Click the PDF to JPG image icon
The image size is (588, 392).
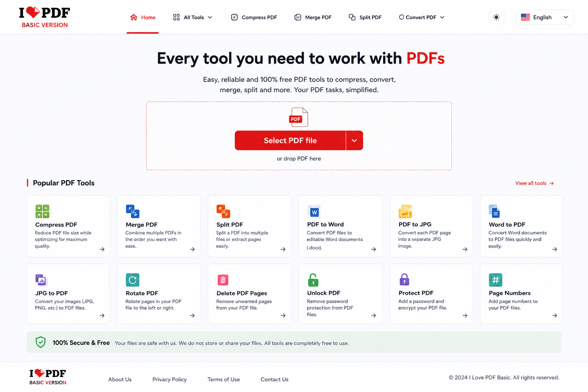pyautogui.click(x=405, y=211)
